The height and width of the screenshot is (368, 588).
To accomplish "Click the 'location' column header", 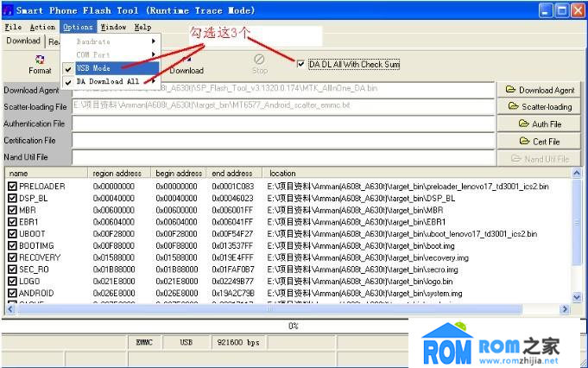I will tap(416, 174).
